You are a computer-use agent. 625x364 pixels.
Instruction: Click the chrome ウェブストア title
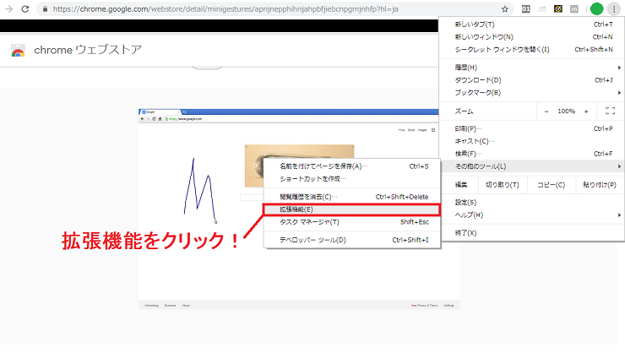(x=88, y=50)
